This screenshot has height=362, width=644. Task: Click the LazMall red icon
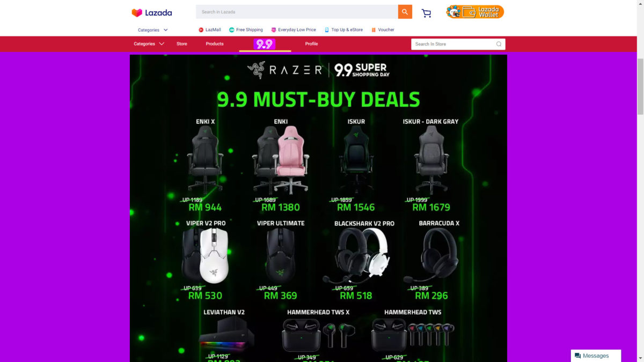click(201, 30)
